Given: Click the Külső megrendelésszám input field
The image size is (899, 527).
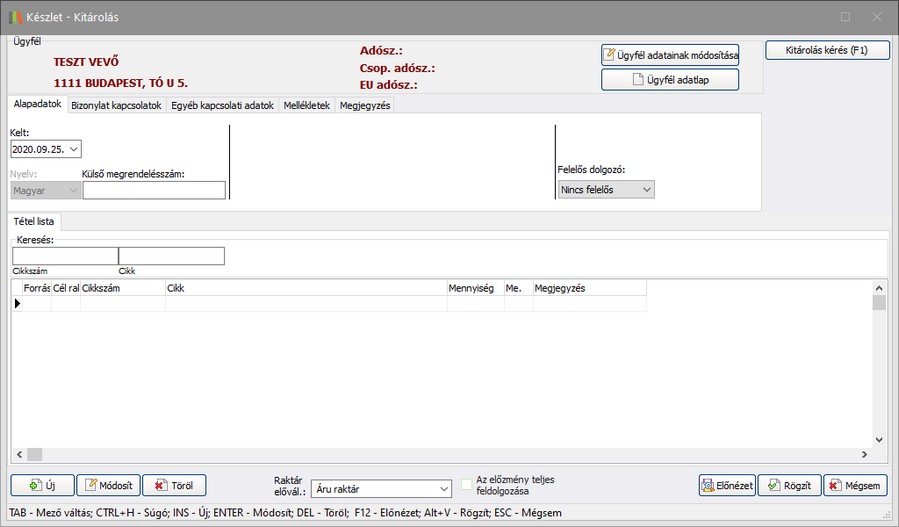Looking at the screenshot, I should [x=154, y=190].
